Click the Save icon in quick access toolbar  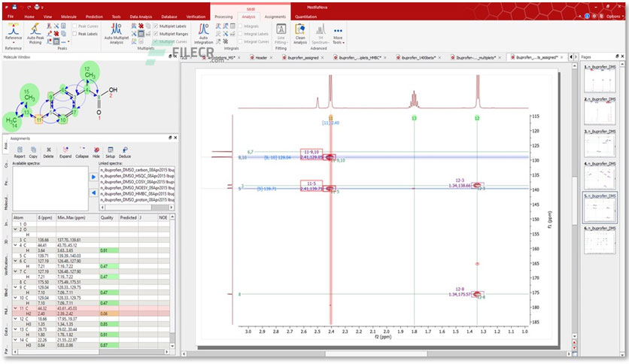(x=14, y=7)
